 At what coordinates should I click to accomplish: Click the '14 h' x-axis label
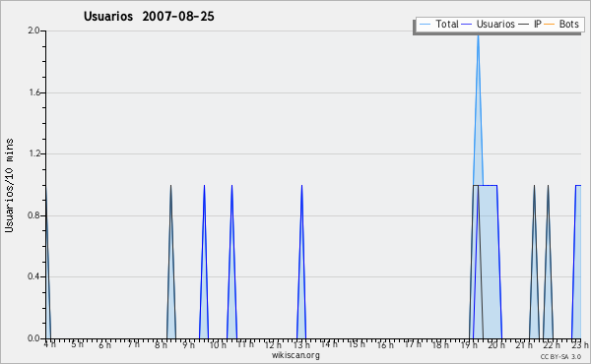pos(329,344)
